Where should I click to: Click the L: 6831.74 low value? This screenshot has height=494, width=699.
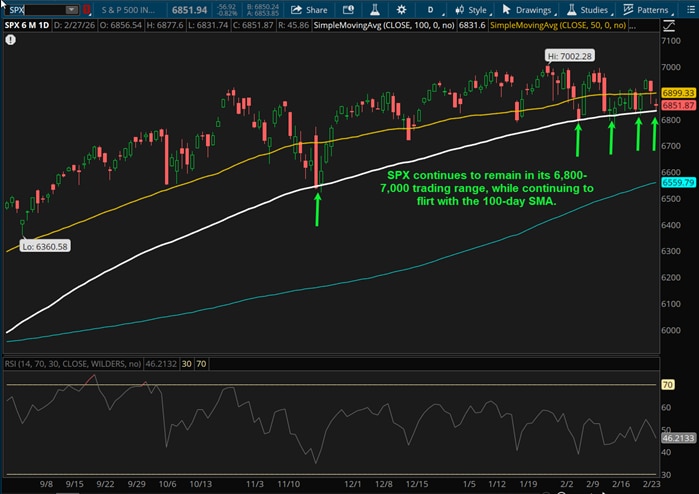coord(208,25)
